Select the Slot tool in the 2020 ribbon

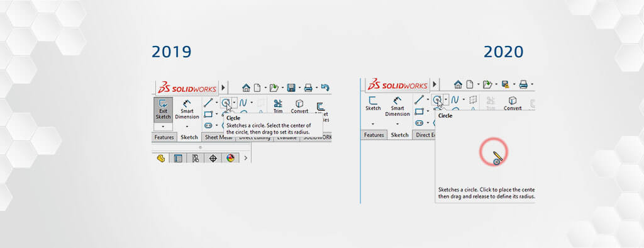pos(419,123)
